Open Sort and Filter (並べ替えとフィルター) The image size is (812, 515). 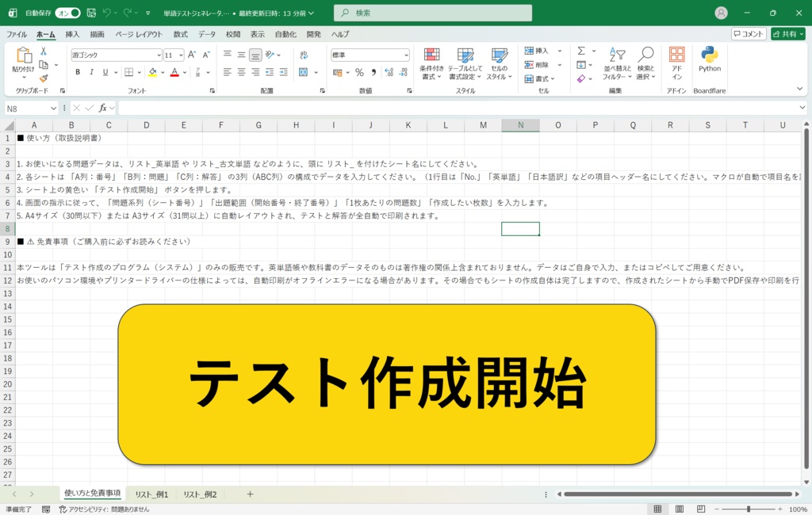click(x=617, y=63)
